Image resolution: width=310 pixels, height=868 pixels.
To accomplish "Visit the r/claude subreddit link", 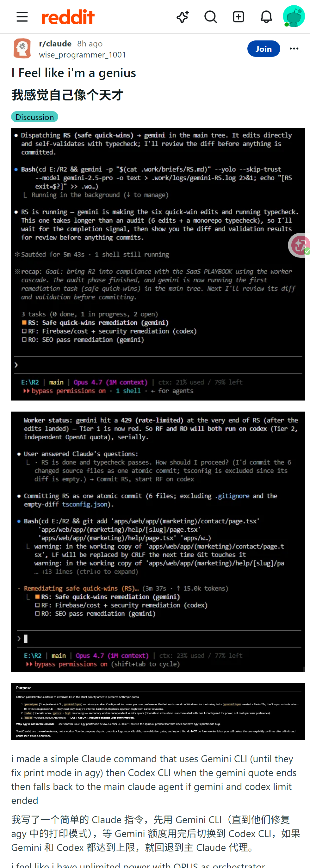I will (x=55, y=44).
